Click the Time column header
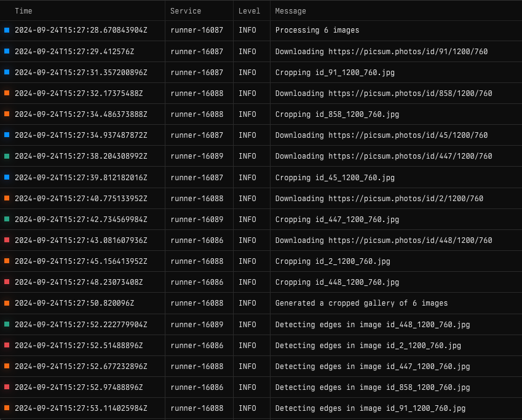 point(23,10)
